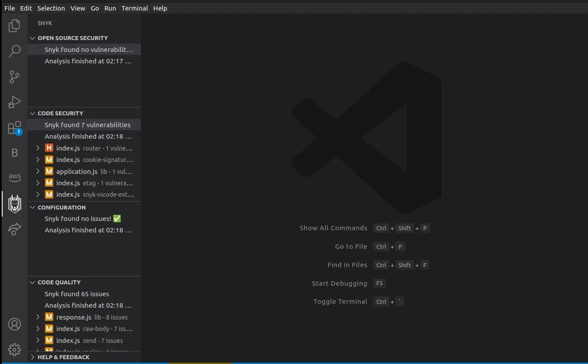Viewport: 588px width, 364px height.
Task: Click the B extension icon in the sidebar
Action: [x=15, y=153]
